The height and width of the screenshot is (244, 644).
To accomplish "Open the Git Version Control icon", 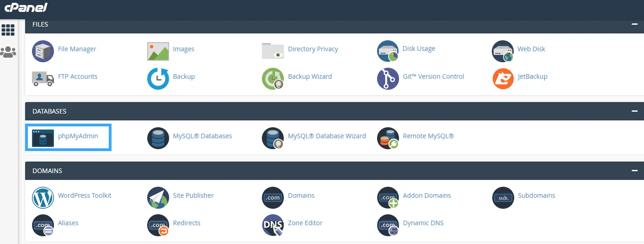I will coord(388,78).
